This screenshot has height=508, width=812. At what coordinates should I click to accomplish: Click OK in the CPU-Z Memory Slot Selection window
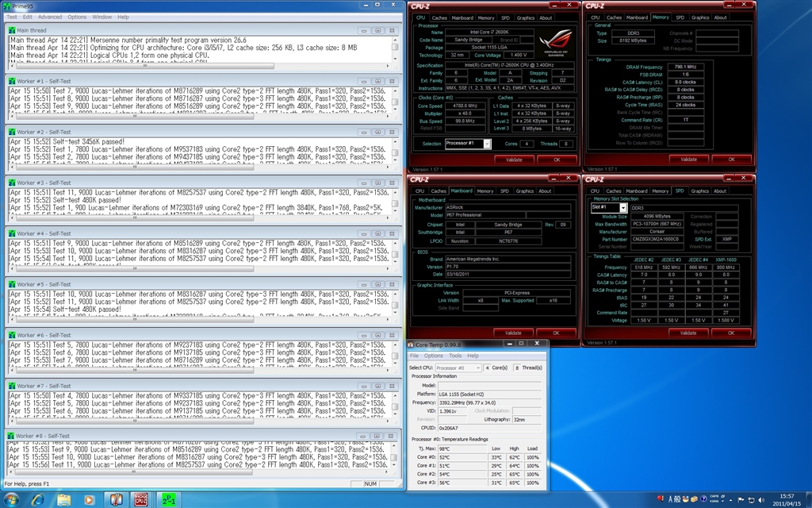(730, 333)
